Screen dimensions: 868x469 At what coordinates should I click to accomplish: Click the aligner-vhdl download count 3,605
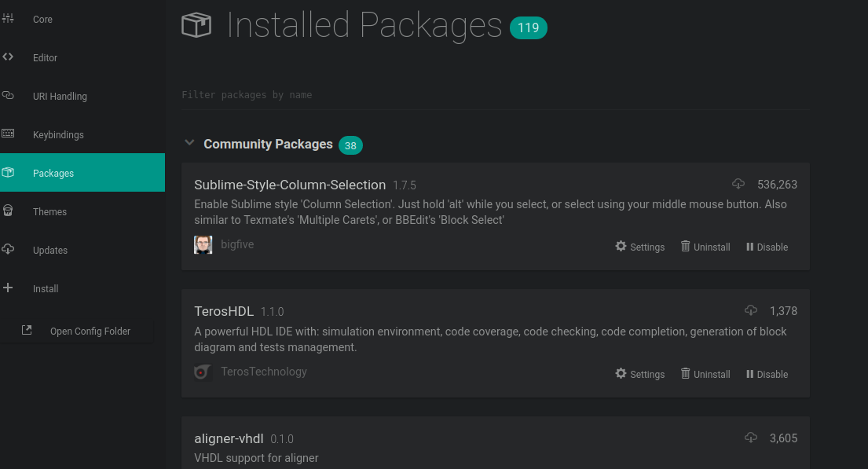783,438
